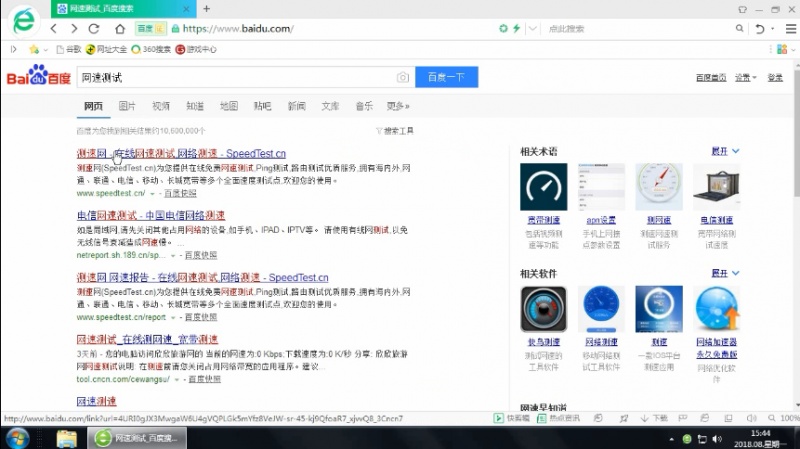800x449 pixels.
Task: Go back to the previous page
Action: click(x=54, y=29)
